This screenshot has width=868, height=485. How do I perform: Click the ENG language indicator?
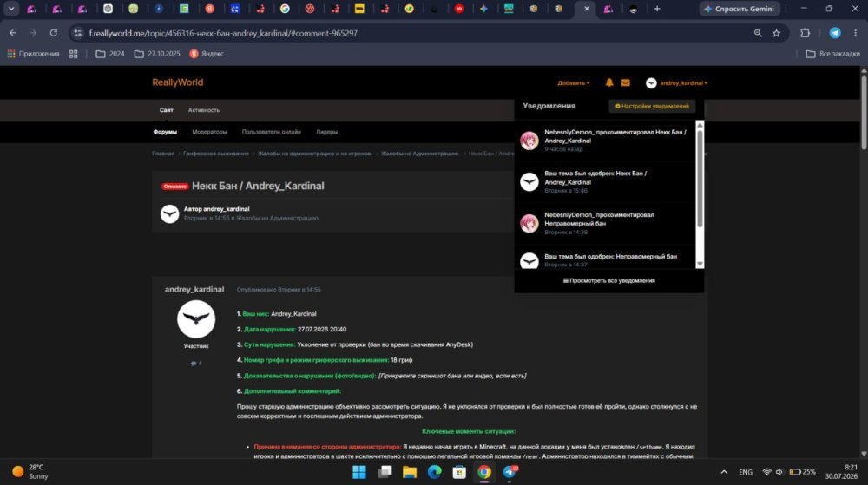click(746, 472)
